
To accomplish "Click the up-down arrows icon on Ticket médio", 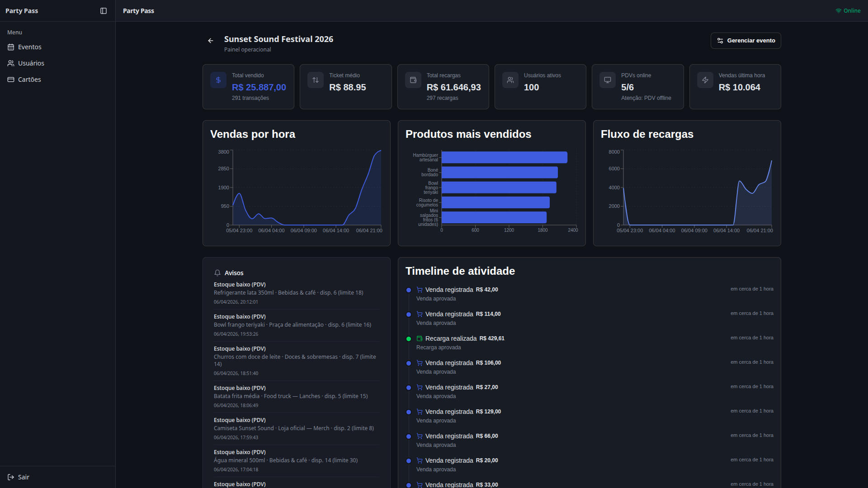I will click(x=316, y=80).
